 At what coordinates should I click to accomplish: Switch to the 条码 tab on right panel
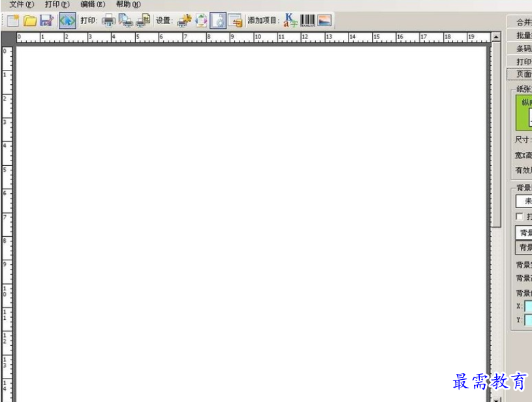coord(520,48)
